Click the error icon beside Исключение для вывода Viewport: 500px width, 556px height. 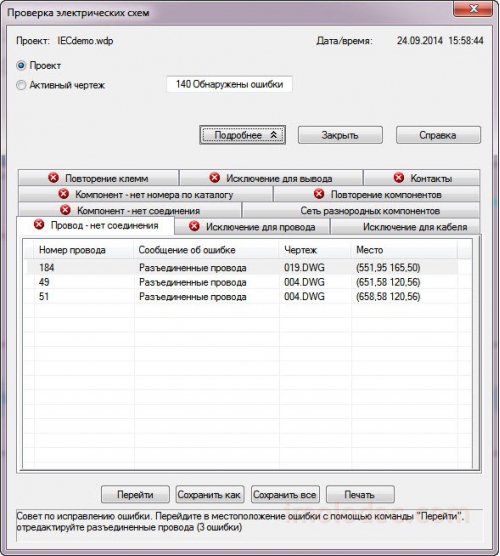coord(215,177)
